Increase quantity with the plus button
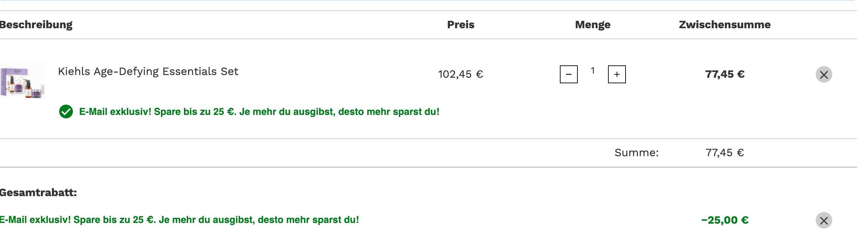 click(x=617, y=74)
